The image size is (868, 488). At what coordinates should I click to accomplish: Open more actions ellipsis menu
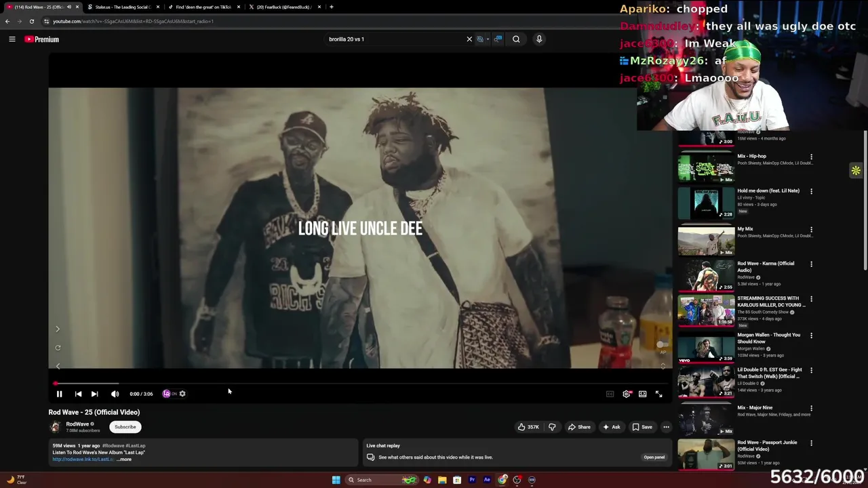coord(666,427)
